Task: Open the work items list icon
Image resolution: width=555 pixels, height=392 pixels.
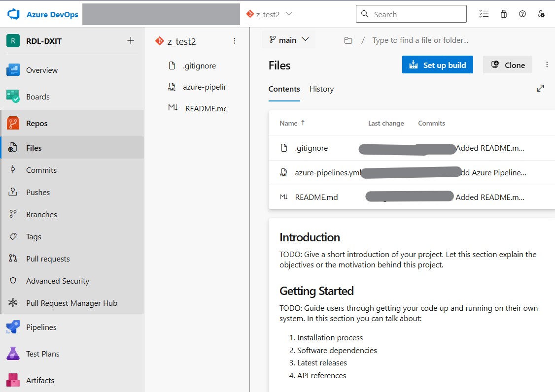Action: (x=484, y=14)
